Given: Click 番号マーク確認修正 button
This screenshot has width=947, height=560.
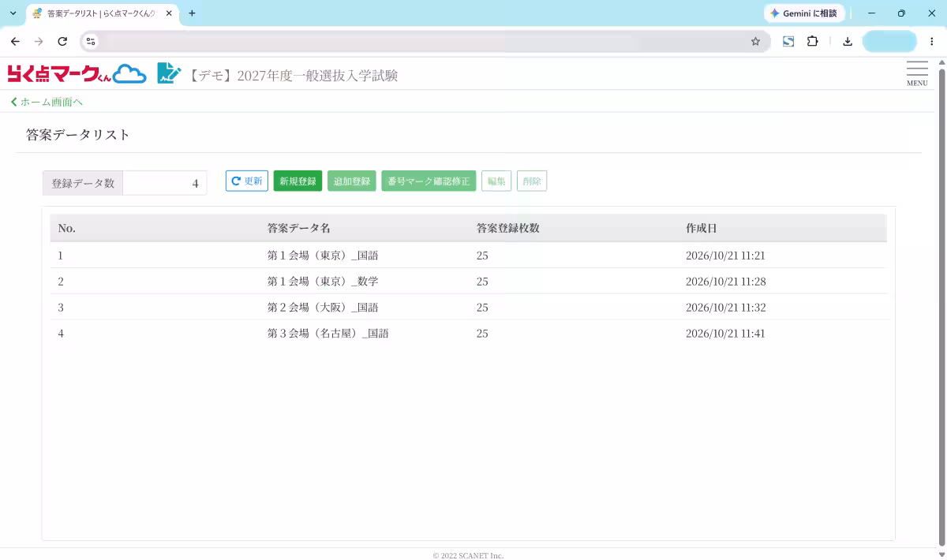Looking at the screenshot, I should tap(429, 181).
